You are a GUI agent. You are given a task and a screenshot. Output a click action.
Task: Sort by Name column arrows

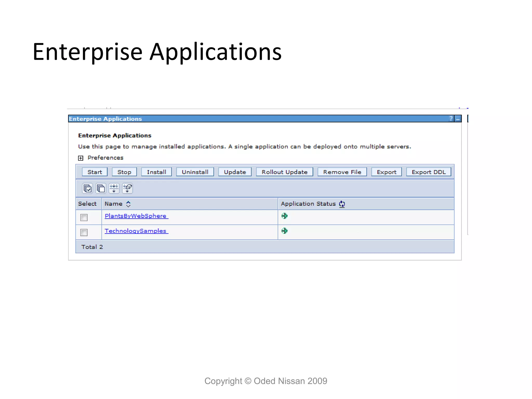[128, 204]
